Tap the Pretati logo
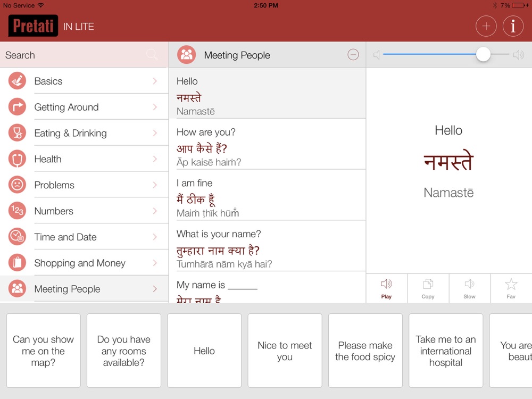Viewport: 532px width, 399px height. [33, 26]
